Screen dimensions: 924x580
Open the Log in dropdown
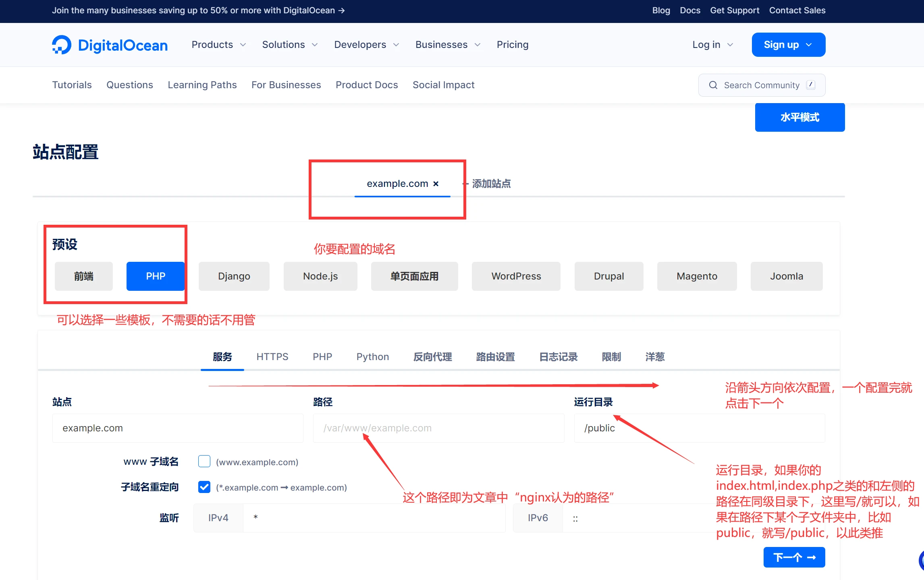(712, 45)
